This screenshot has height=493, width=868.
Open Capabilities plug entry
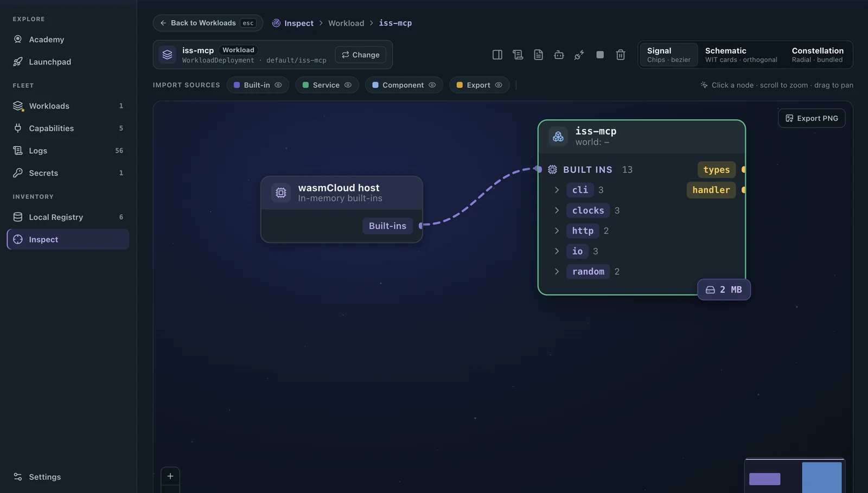68,128
